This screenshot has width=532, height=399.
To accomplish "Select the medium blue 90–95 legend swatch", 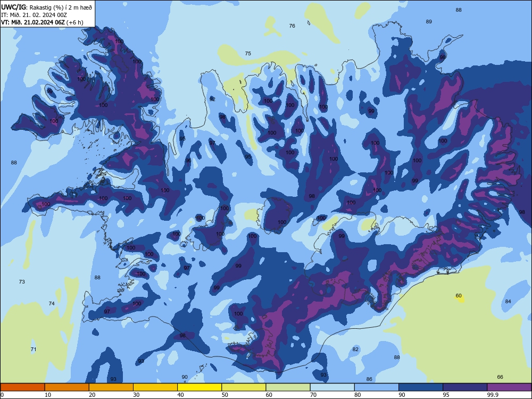I will coord(421,387).
